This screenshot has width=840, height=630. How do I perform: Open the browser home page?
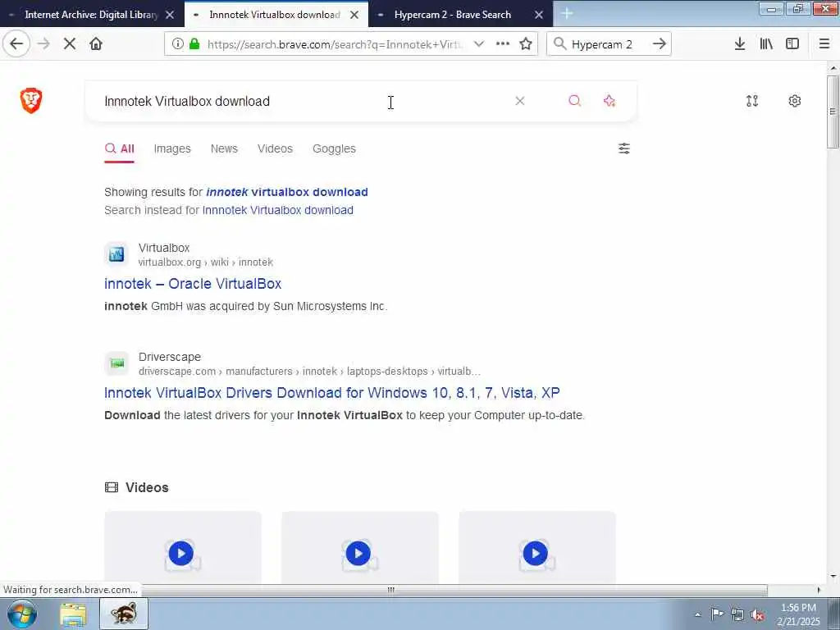tap(96, 44)
